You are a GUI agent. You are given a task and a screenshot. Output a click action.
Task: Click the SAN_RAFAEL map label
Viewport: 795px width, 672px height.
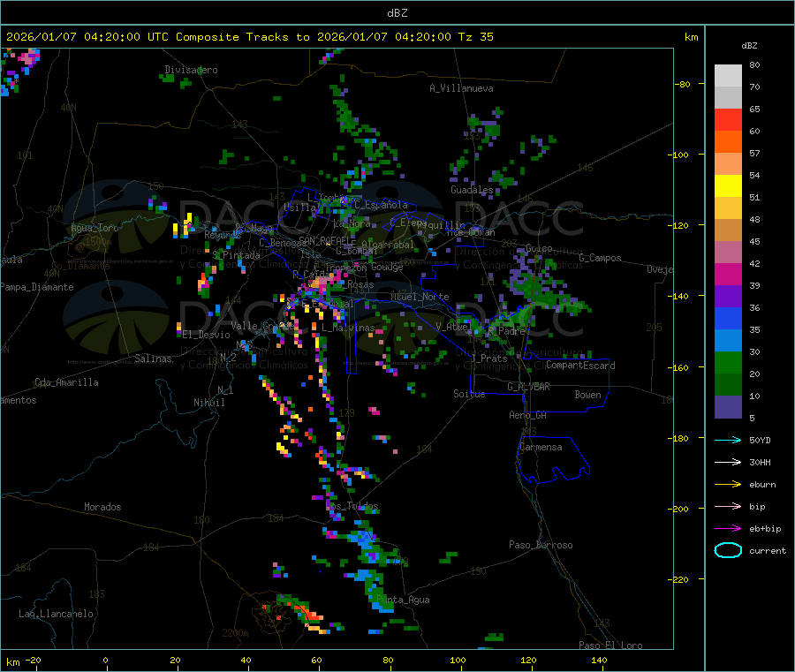point(324,240)
